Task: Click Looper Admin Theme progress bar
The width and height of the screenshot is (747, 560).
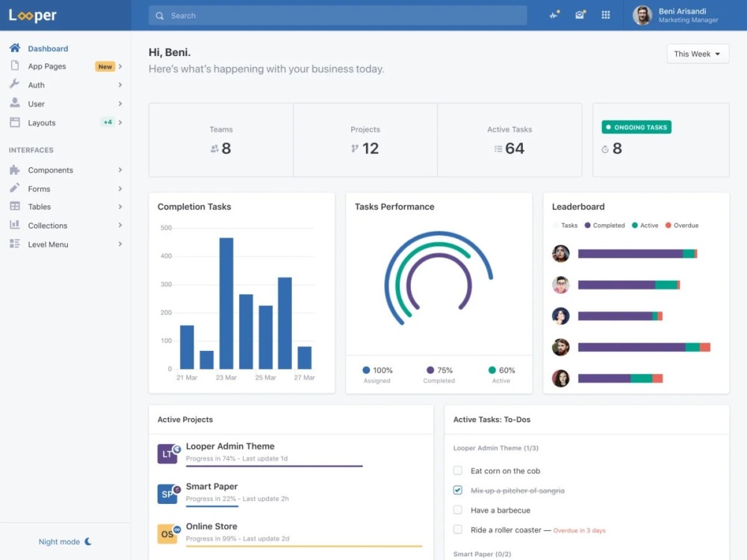Action: pos(274,466)
